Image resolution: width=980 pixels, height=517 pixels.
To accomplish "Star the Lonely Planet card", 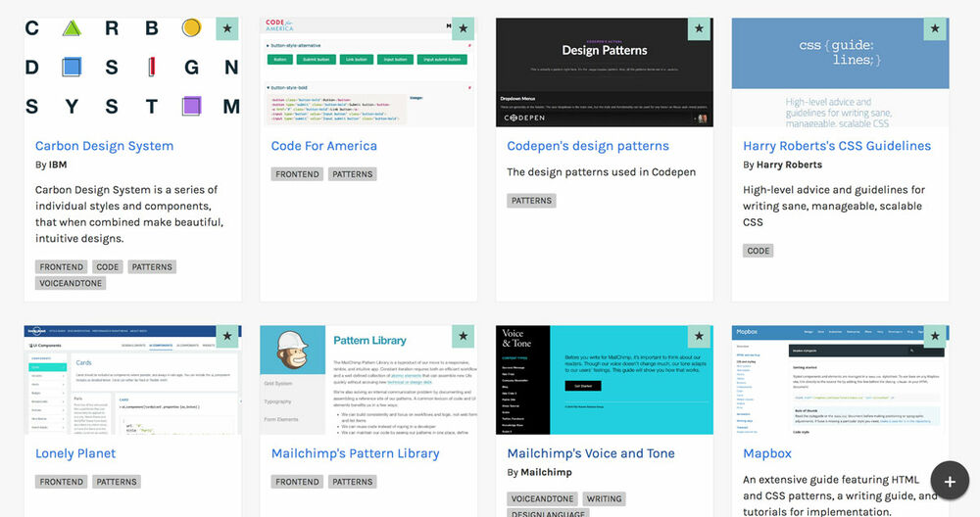I will 227,337.
